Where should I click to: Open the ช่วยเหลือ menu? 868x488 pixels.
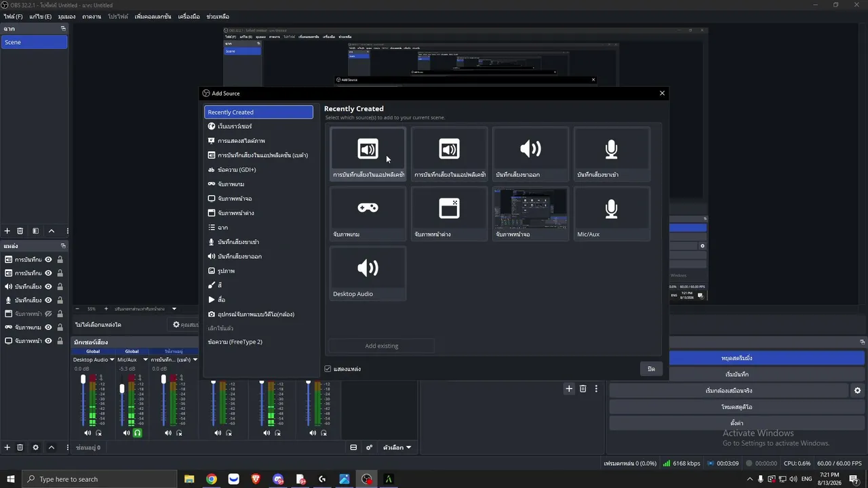click(218, 16)
